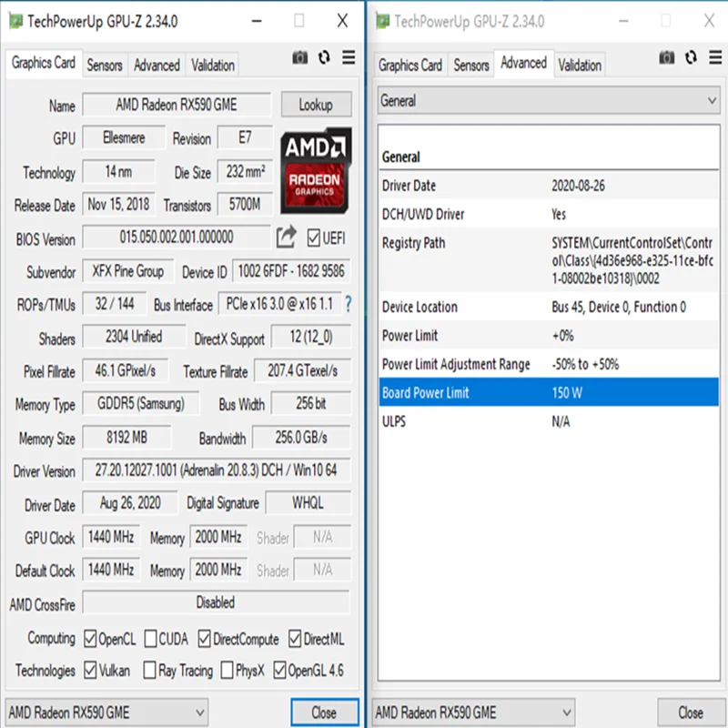The width and height of the screenshot is (728, 728).
Task: Open the hamburger menu in left window
Action: tap(349, 57)
